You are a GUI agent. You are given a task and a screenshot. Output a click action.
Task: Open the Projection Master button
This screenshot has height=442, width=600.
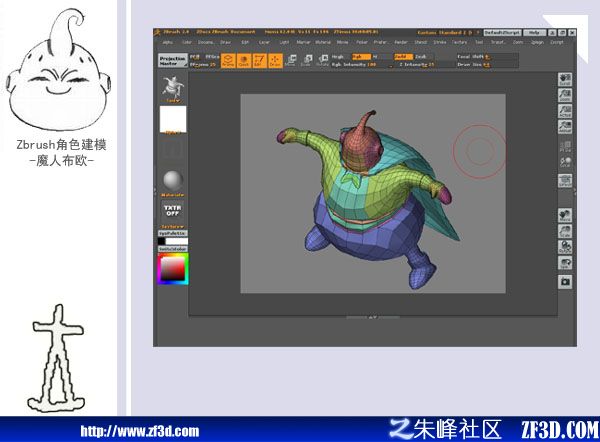[x=173, y=61]
